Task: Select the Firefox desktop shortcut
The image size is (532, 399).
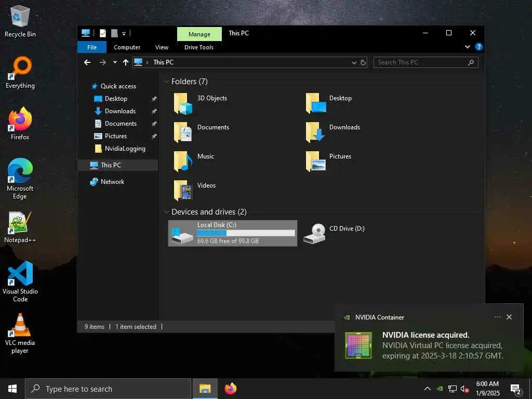Action: coord(20,124)
